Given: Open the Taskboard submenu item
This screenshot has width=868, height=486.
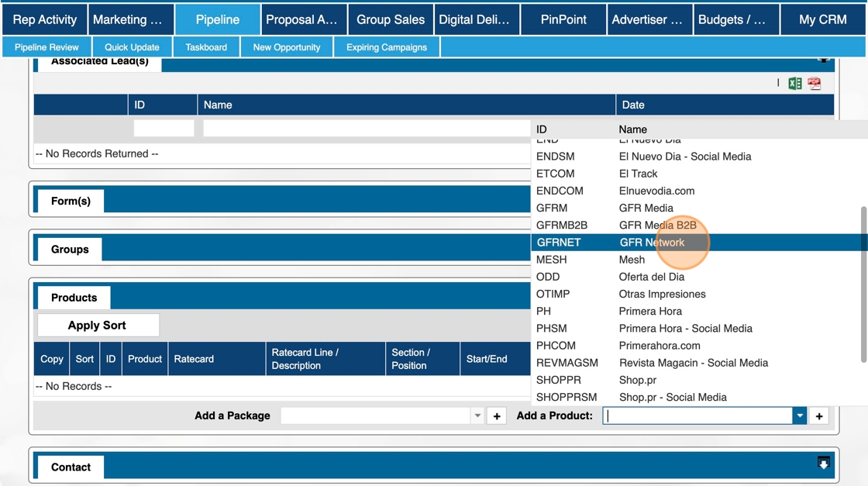Looking at the screenshot, I should pyautogui.click(x=206, y=47).
